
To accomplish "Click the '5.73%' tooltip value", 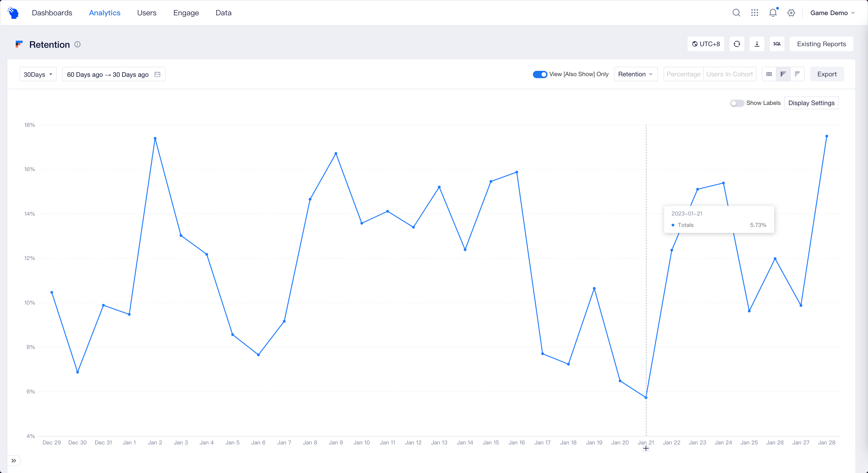I will (x=758, y=225).
